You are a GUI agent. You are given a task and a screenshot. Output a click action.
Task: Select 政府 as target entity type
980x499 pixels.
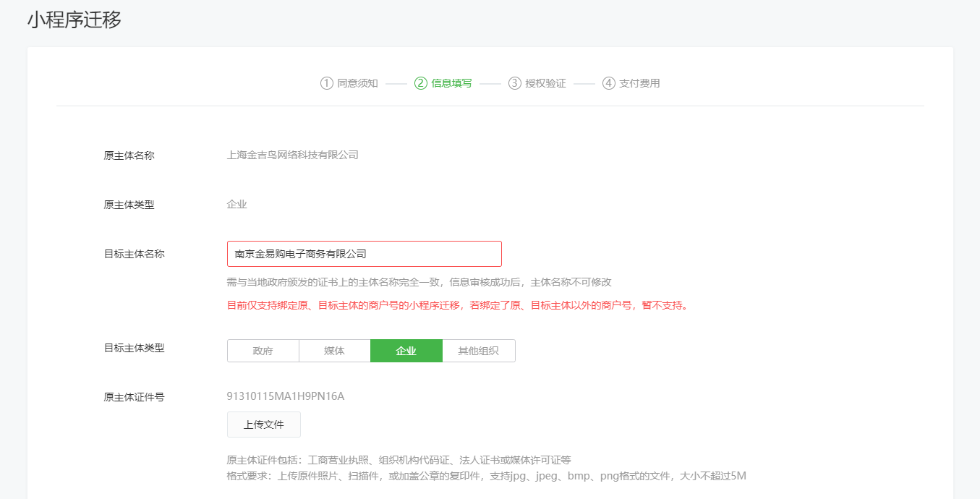263,351
